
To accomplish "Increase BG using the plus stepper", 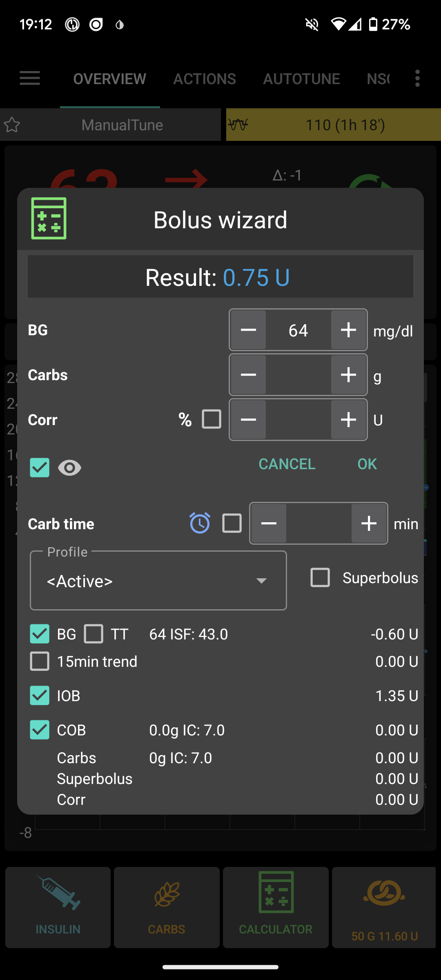I will click(x=348, y=330).
